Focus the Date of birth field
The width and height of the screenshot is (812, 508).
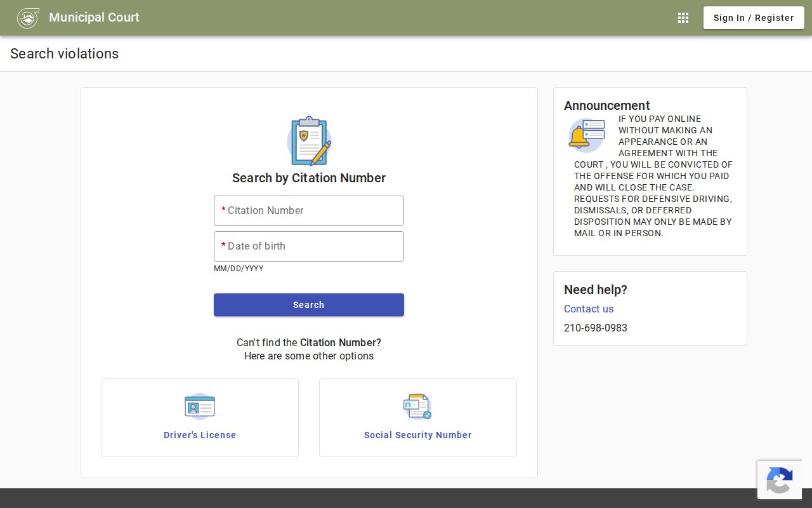309,246
